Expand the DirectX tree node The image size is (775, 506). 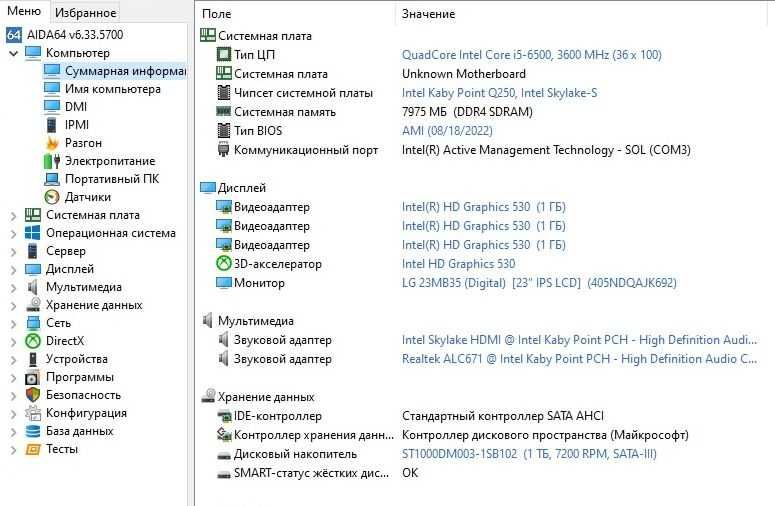13,341
